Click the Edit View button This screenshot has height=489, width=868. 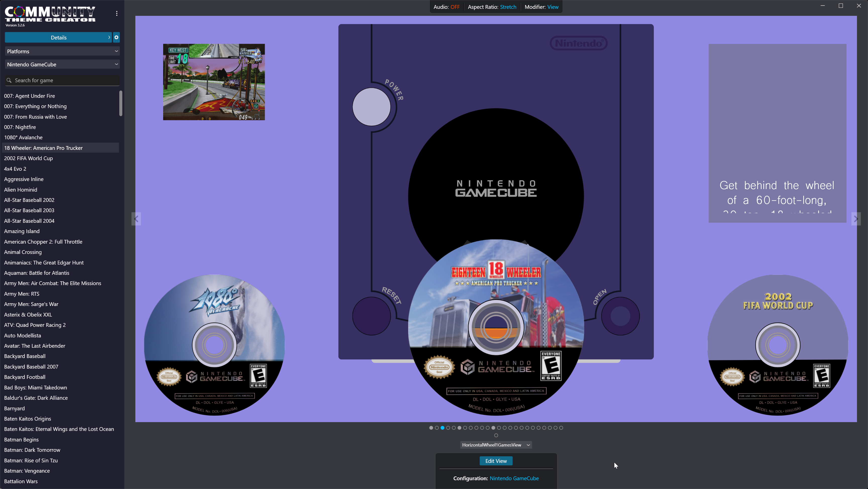pos(496,461)
